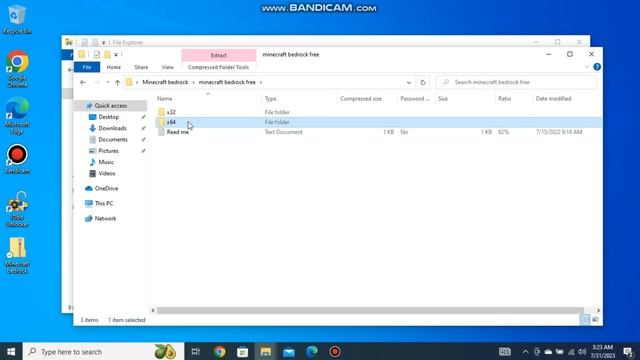Open Task View on taskbar
640x360 pixels.
(196, 351)
